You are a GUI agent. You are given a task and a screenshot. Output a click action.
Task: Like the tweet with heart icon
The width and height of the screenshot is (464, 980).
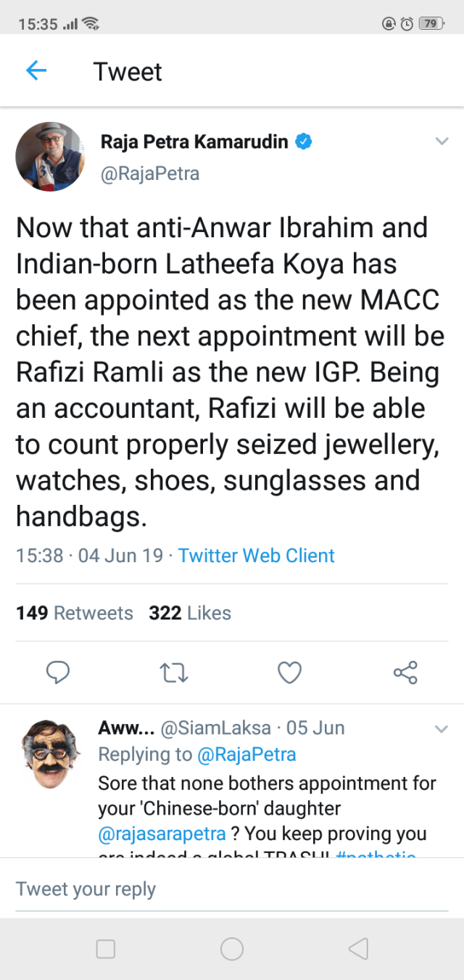click(289, 673)
